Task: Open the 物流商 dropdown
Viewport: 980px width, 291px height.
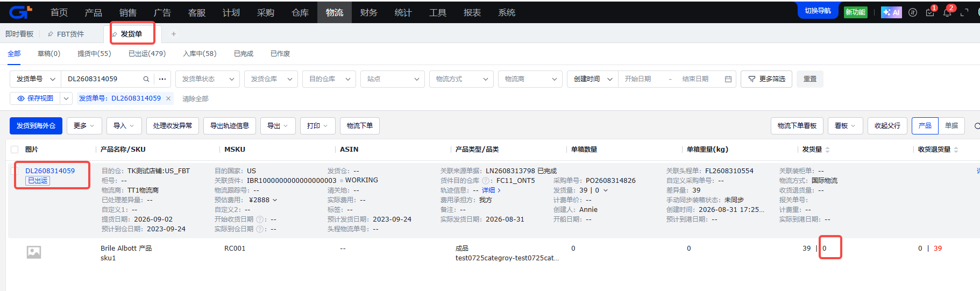Action: [530, 79]
